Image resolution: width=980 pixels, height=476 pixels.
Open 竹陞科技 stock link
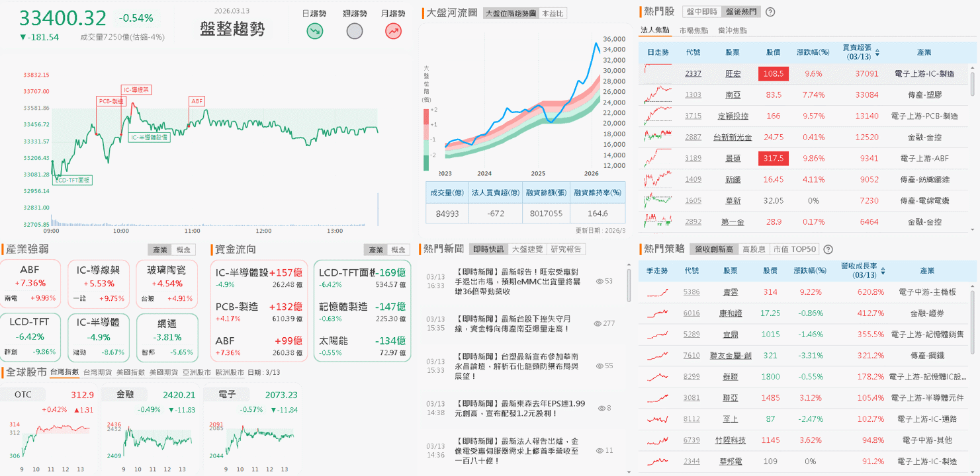(x=731, y=440)
